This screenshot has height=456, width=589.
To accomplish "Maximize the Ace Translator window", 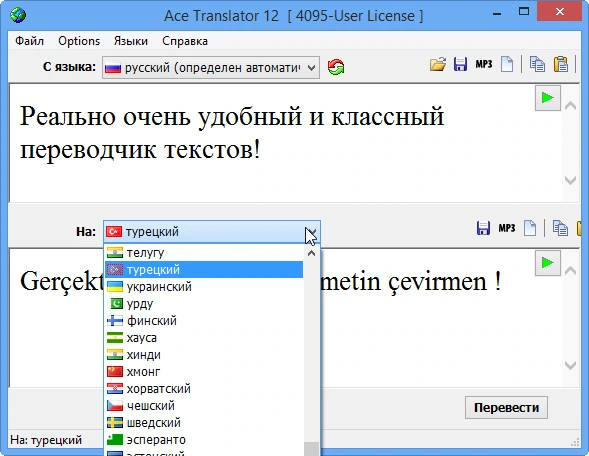I will pos(524,12).
